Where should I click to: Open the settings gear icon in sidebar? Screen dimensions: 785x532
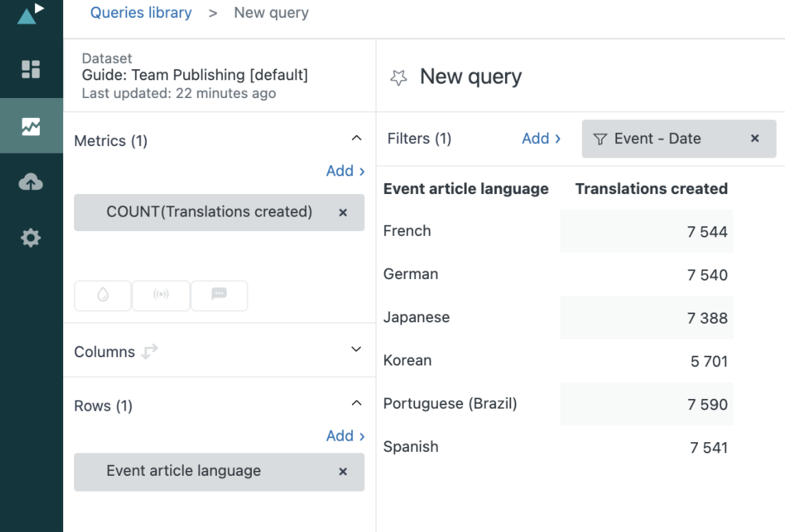[31, 238]
